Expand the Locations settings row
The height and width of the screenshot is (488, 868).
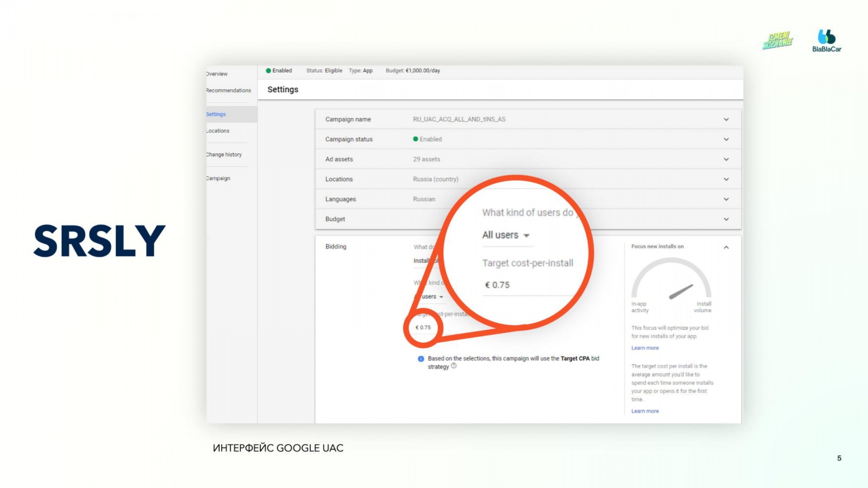coord(726,179)
